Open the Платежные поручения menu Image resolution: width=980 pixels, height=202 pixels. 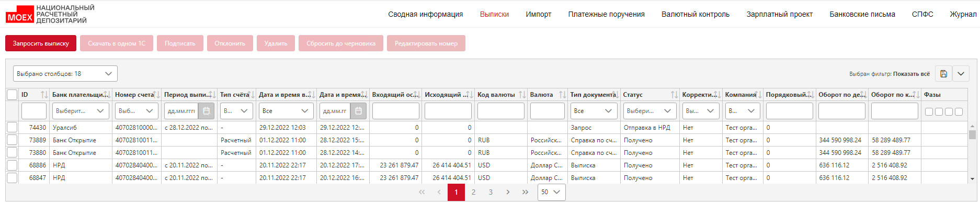(x=606, y=14)
